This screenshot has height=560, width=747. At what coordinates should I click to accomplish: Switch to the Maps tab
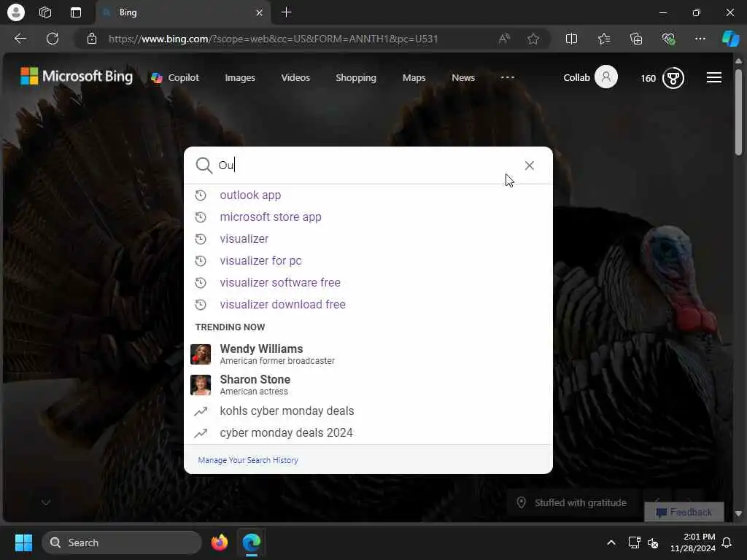(x=414, y=77)
